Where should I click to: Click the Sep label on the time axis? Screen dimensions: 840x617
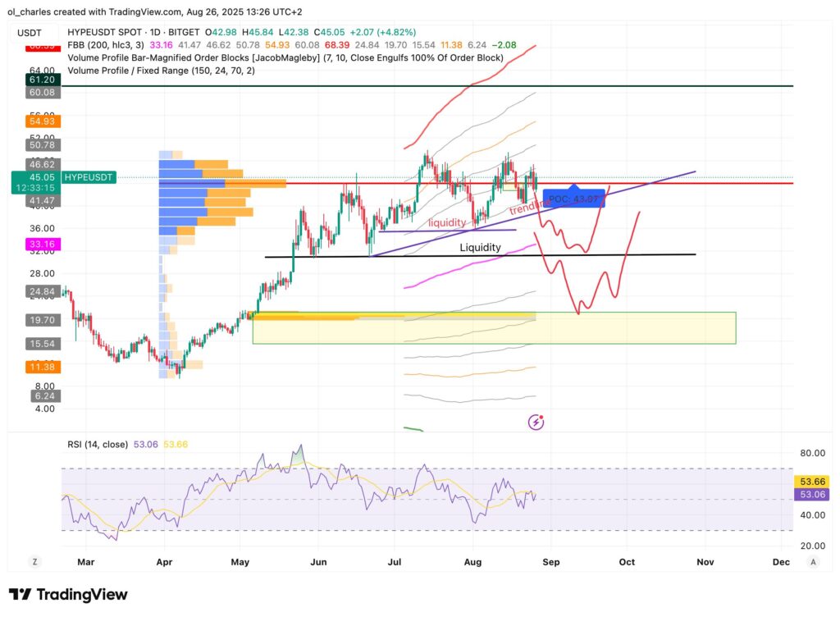(550, 562)
